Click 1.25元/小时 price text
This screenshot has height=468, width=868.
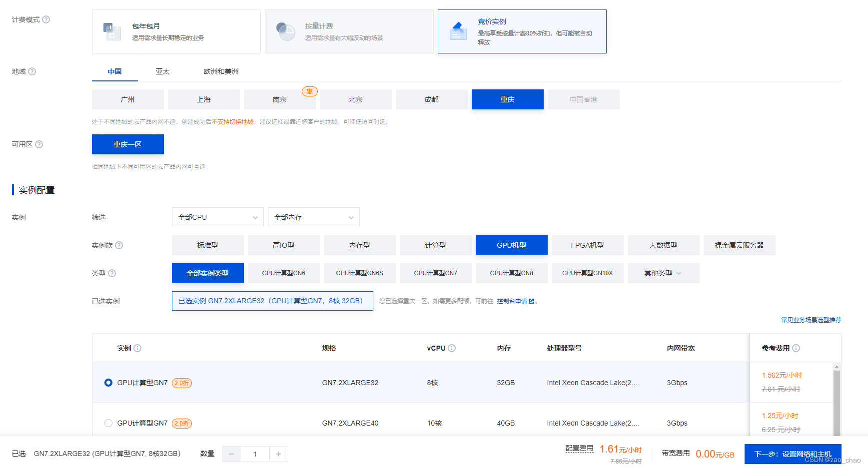780,416
